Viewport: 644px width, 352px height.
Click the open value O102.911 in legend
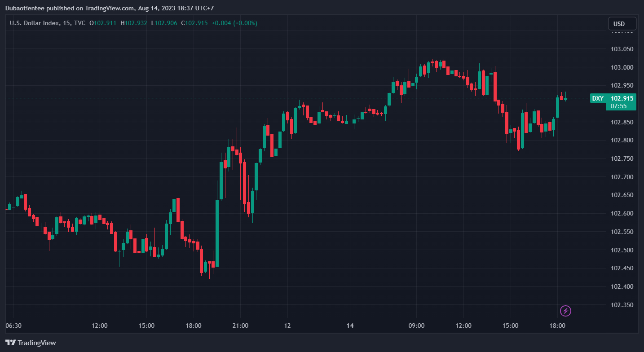103,23
